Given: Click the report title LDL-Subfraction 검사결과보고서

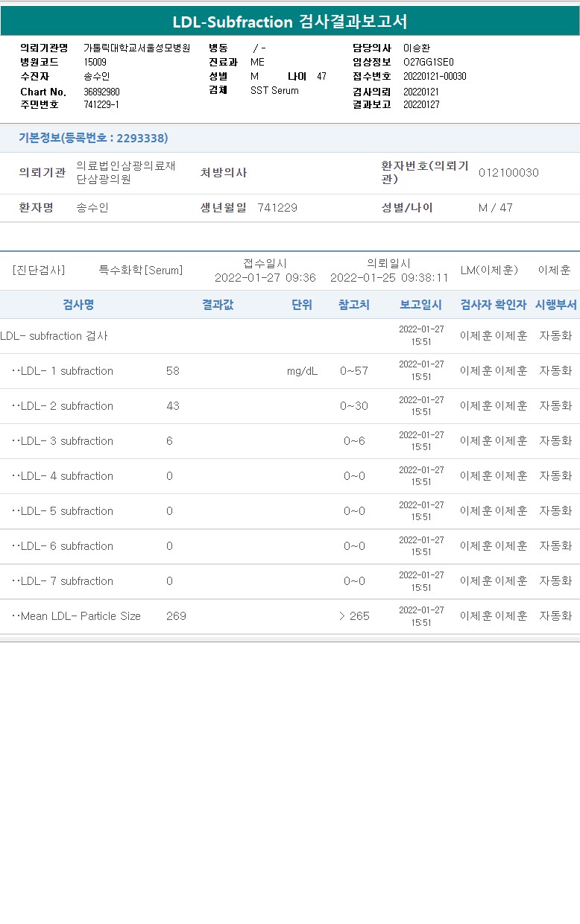Looking at the screenshot, I should point(290,22).
